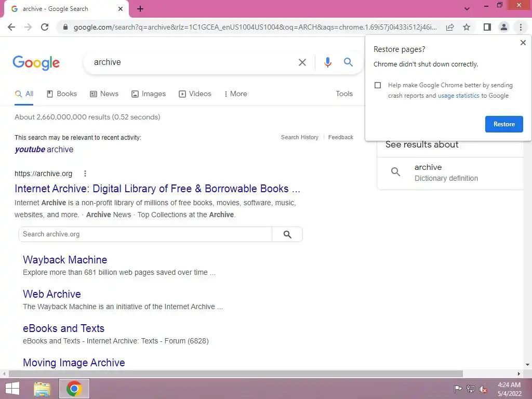The image size is (532, 399).
Task: Click the horizontal scrollbar right arrow
Action: click(x=519, y=374)
